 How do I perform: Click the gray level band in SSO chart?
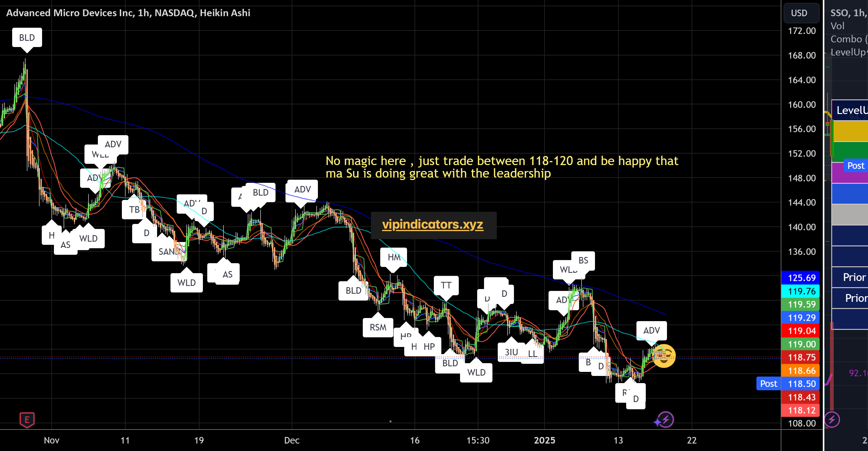click(850, 215)
